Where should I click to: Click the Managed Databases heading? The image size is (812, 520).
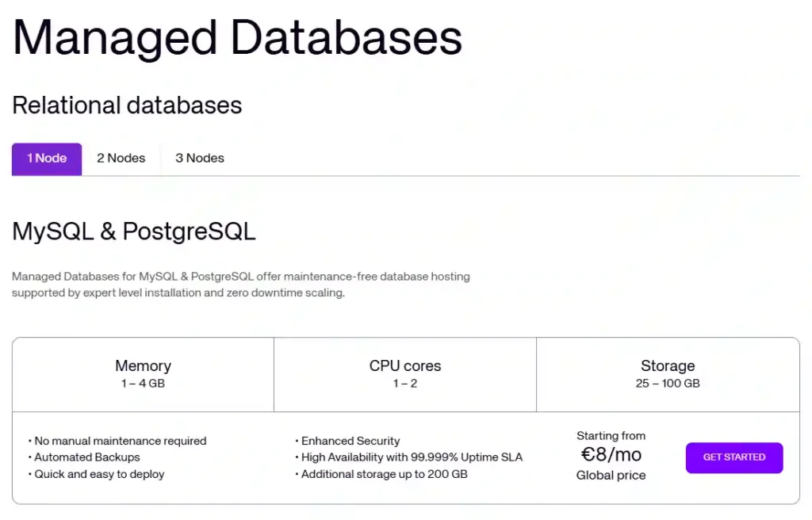236,38
